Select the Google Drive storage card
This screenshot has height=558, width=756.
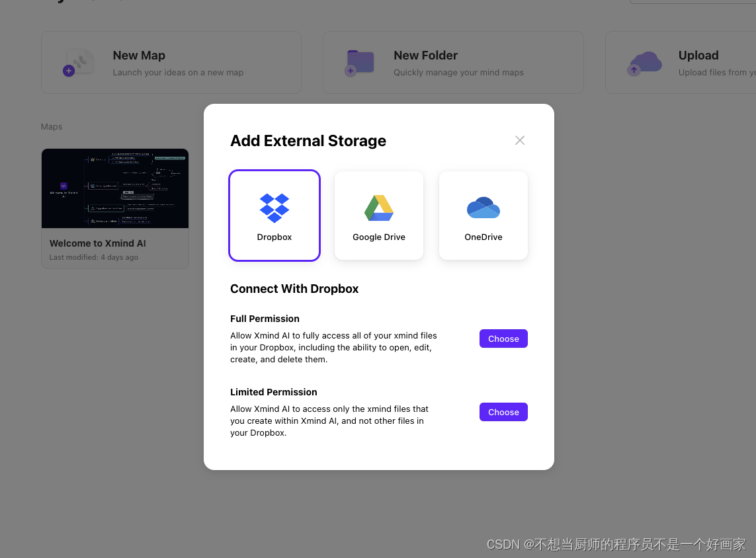click(379, 216)
